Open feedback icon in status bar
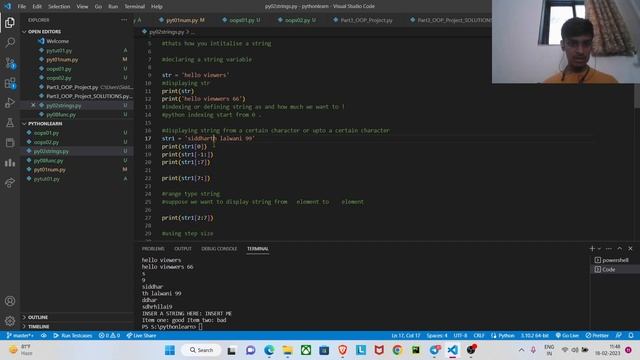640x360 pixels. click(619, 336)
